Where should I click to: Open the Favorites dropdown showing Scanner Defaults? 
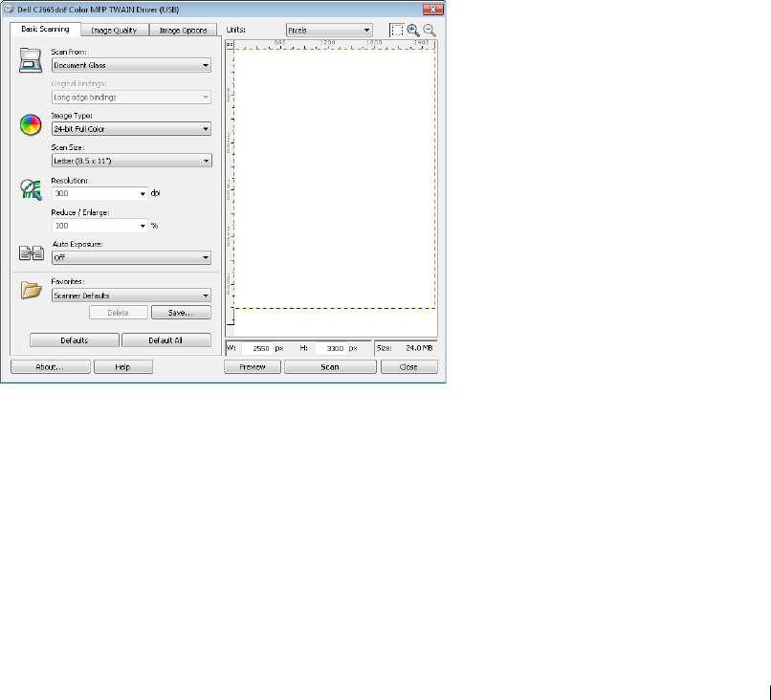131,295
